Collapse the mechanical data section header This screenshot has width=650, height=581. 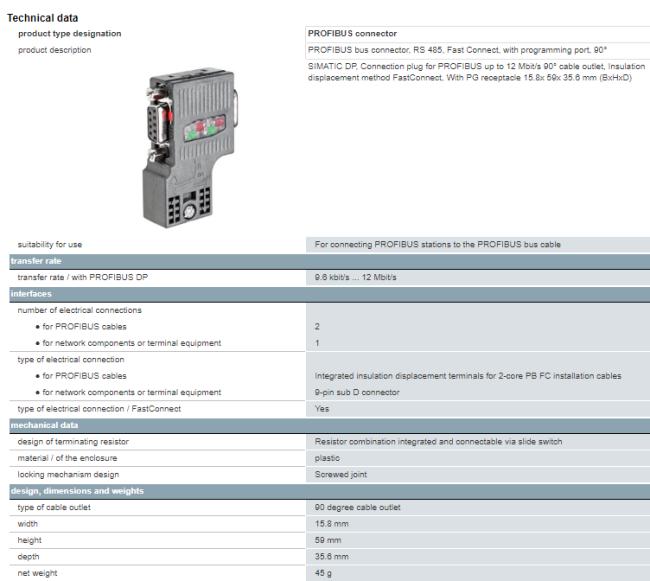click(46, 425)
